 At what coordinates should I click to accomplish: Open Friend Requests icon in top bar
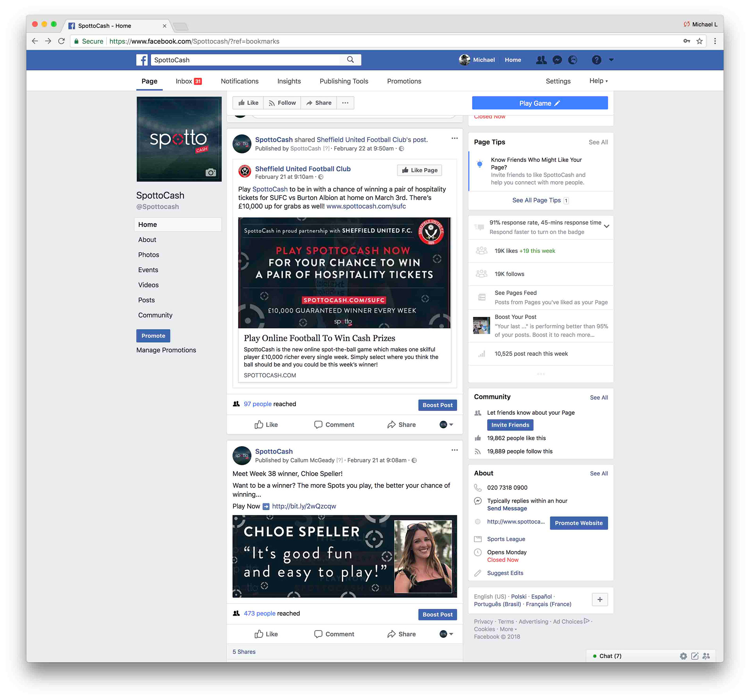(541, 60)
